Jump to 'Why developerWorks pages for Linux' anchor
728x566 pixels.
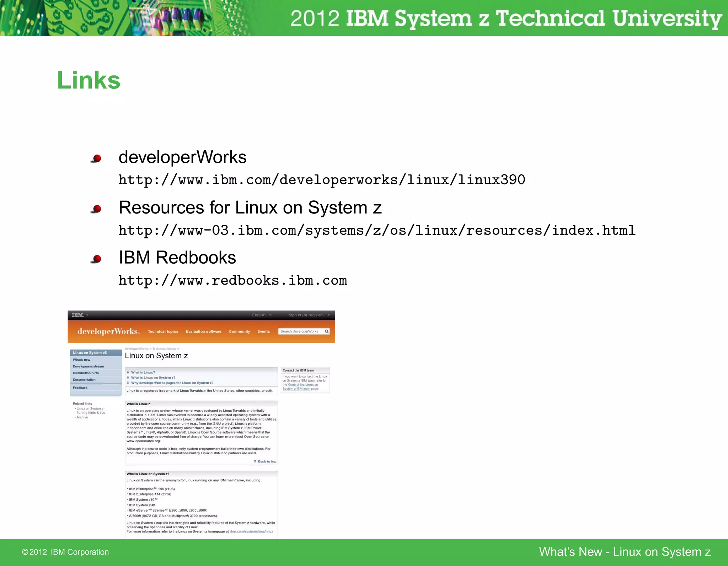click(x=172, y=383)
